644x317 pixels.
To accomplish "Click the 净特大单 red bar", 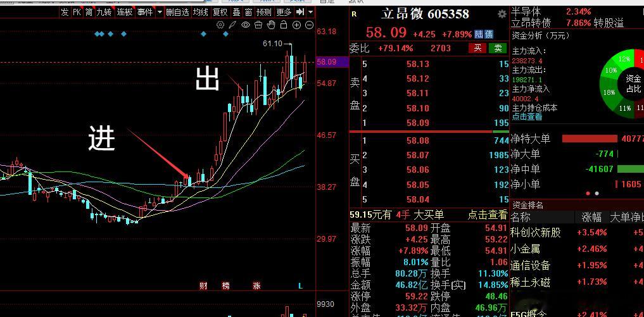I will 590,139.
